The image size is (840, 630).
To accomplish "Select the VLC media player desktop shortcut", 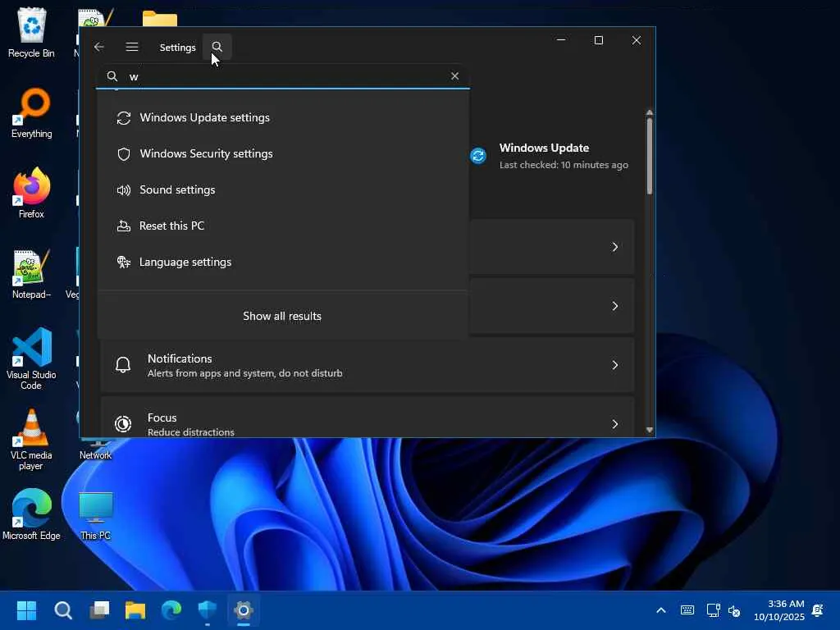I will coord(31,440).
